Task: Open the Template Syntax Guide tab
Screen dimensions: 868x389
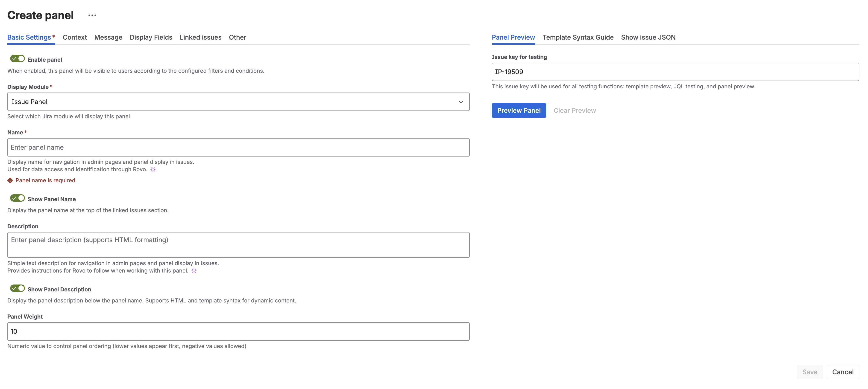Action: click(578, 37)
